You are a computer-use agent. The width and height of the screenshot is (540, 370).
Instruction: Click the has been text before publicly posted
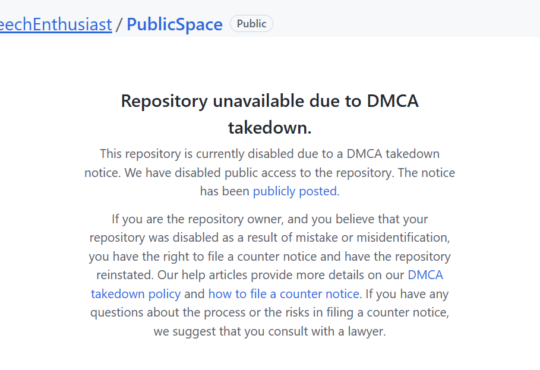point(225,191)
